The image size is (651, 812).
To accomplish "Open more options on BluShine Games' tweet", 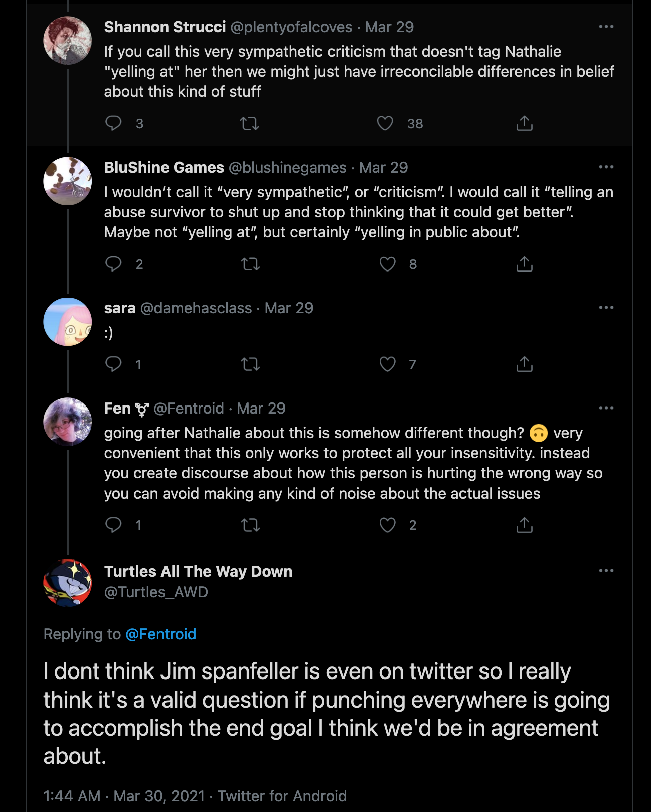I will coord(606,167).
